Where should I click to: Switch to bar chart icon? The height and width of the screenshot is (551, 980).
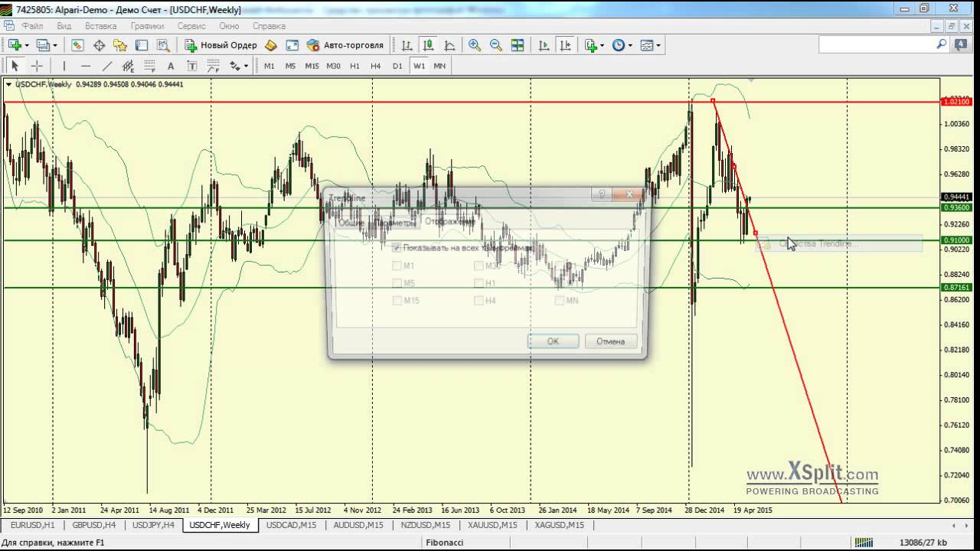click(407, 45)
